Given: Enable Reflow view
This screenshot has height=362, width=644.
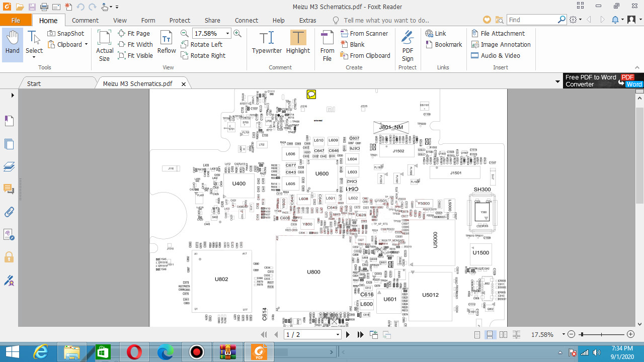Looking at the screenshot, I should 167,42.
